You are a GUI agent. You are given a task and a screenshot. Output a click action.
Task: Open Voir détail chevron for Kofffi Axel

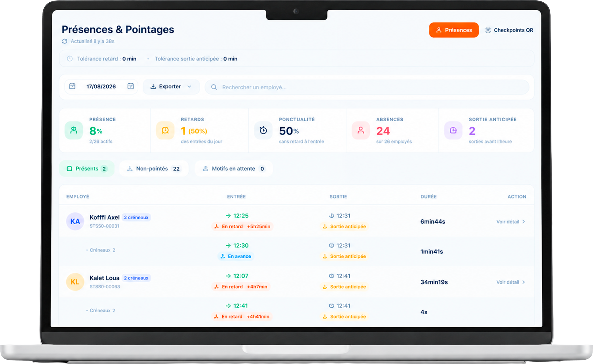(524, 222)
